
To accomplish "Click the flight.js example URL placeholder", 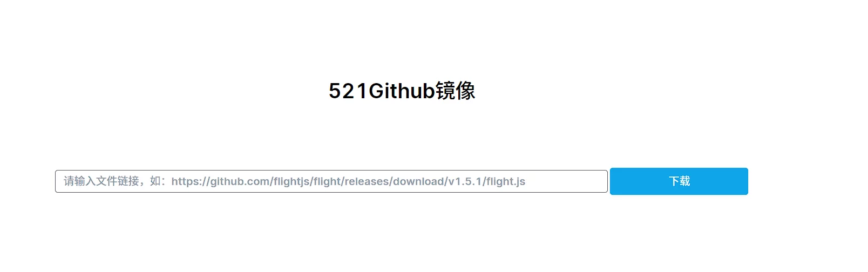I will click(x=348, y=181).
